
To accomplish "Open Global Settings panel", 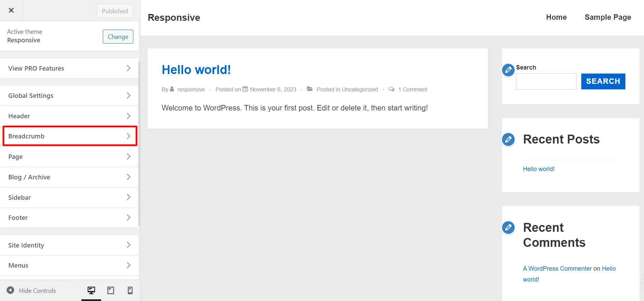I will pos(69,95).
